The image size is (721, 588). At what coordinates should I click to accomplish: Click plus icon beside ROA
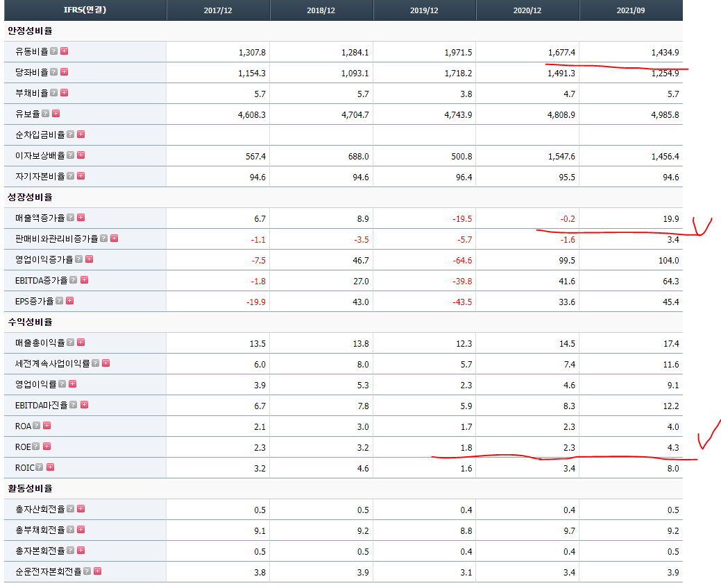click(47, 425)
